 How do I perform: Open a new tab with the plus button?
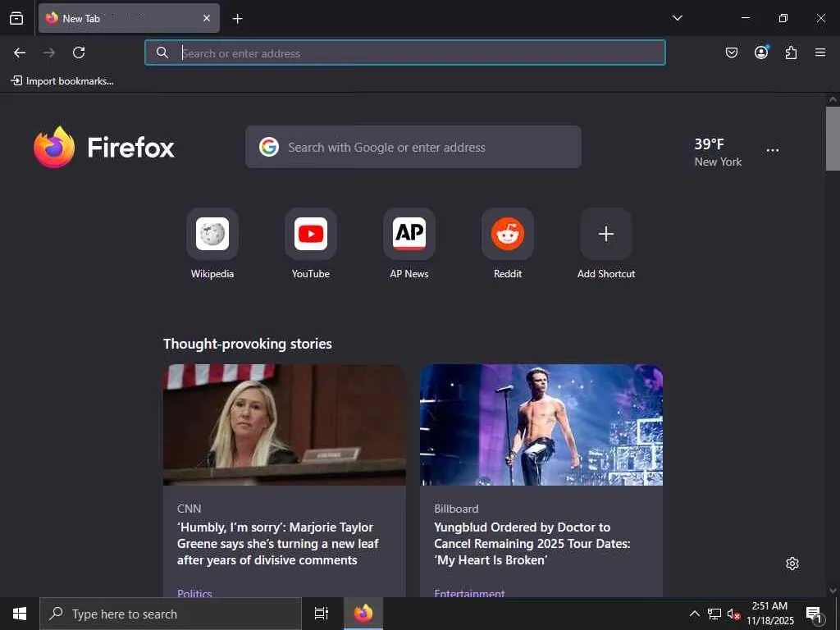[237, 19]
